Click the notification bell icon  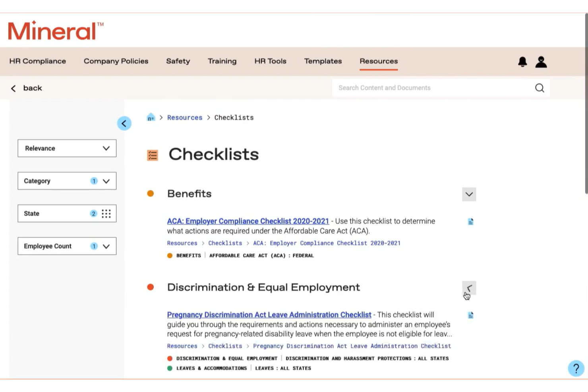(522, 62)
